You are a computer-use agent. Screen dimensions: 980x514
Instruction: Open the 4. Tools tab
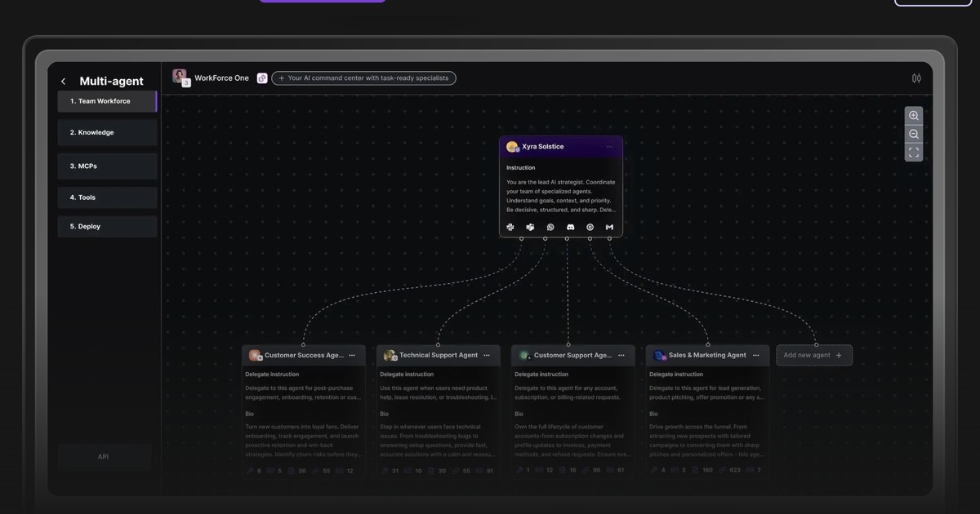pos(107,197)
